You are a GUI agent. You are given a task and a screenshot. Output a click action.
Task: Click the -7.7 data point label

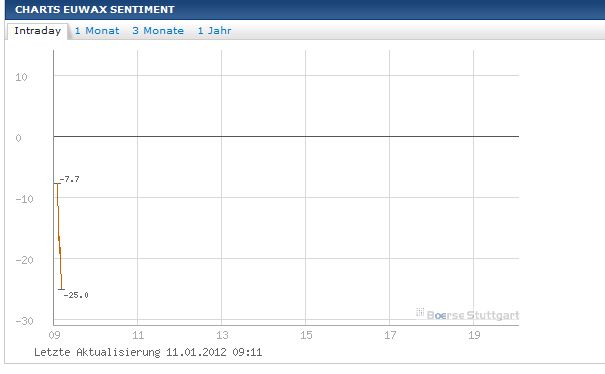point(70,179)
